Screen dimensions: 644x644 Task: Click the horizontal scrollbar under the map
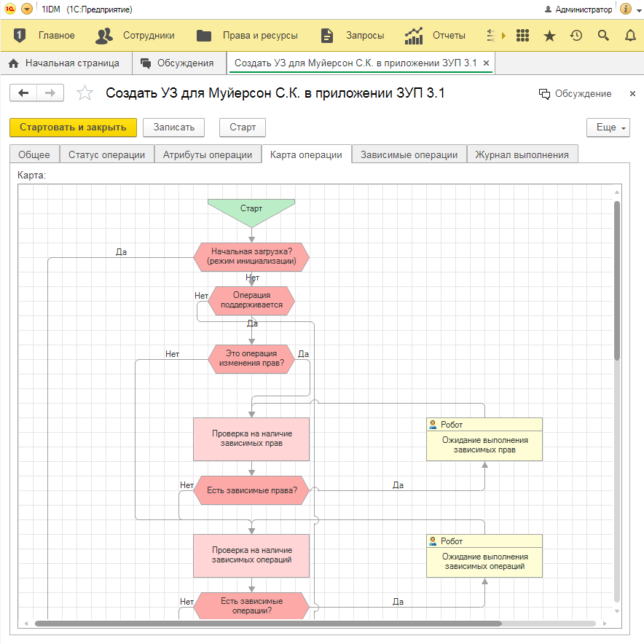268,624
